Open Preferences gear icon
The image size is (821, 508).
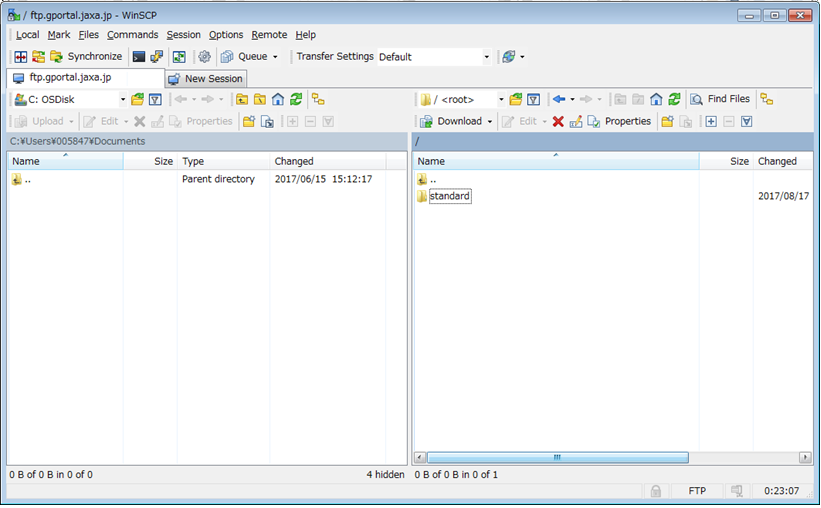pyautogui.click(x=204, y=57)
